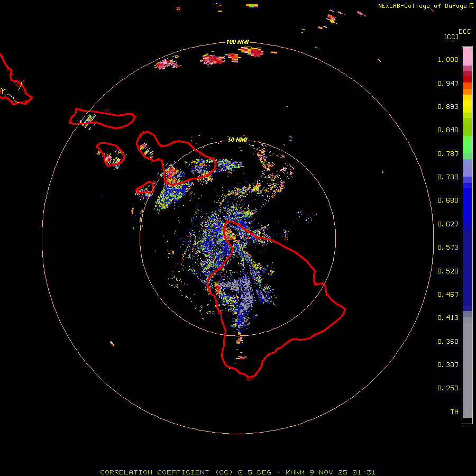
Task: Click the 0.413 scale value
Action: [x=448, y=318]
